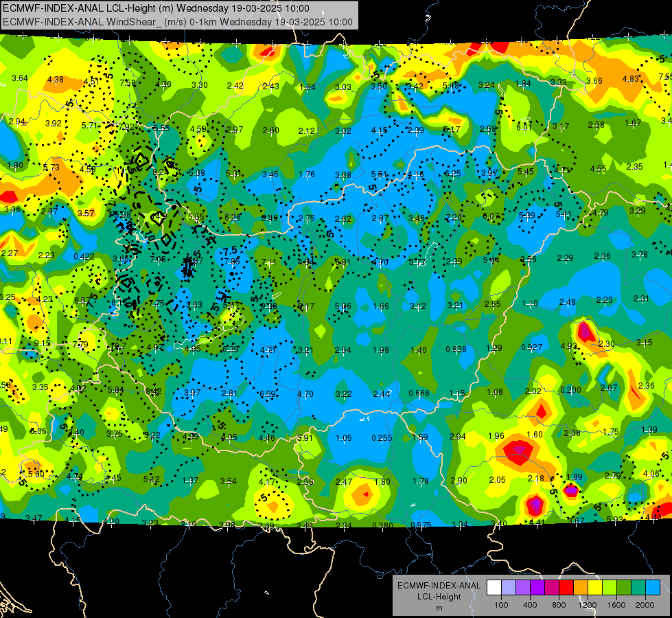The width and height of the screenshot is (672, 618).
Task: Click the wind shear value '3.92'
Action: (x=54, y=123)
